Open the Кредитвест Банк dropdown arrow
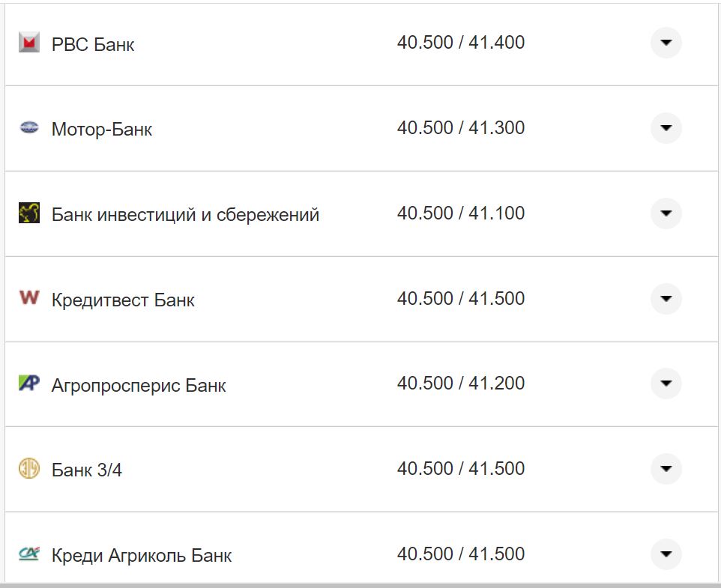 coord(666,299)
